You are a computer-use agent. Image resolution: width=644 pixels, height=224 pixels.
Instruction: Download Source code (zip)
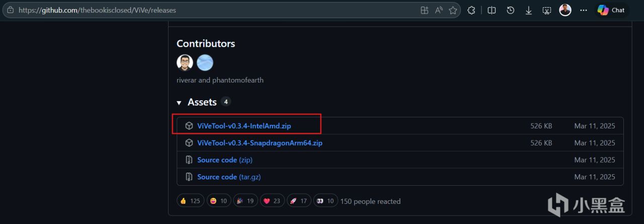pyautogui.click(x=225, y=160)
